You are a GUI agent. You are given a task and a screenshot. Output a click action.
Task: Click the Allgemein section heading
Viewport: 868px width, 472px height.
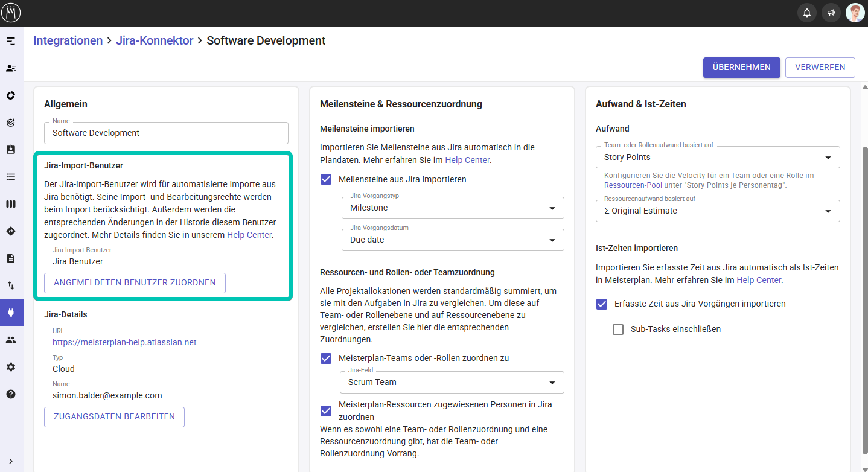click(66, 104)
